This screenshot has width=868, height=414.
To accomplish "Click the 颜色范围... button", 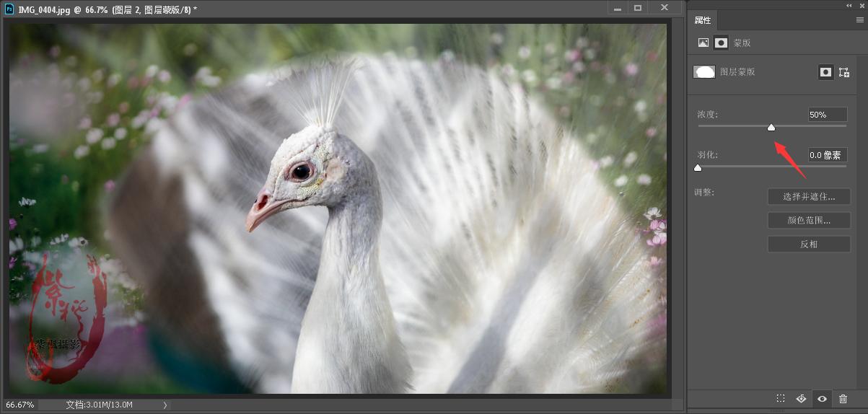I will pos(809,220).
